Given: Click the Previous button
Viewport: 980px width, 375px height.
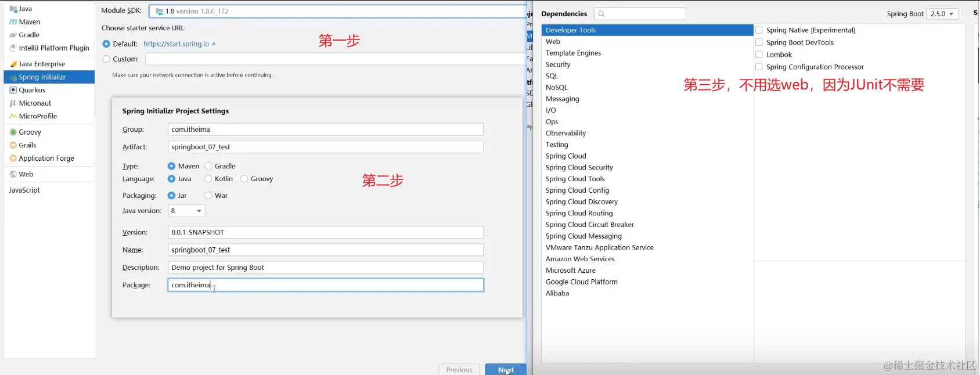Looking at the screenshot, I should (459, 369).
